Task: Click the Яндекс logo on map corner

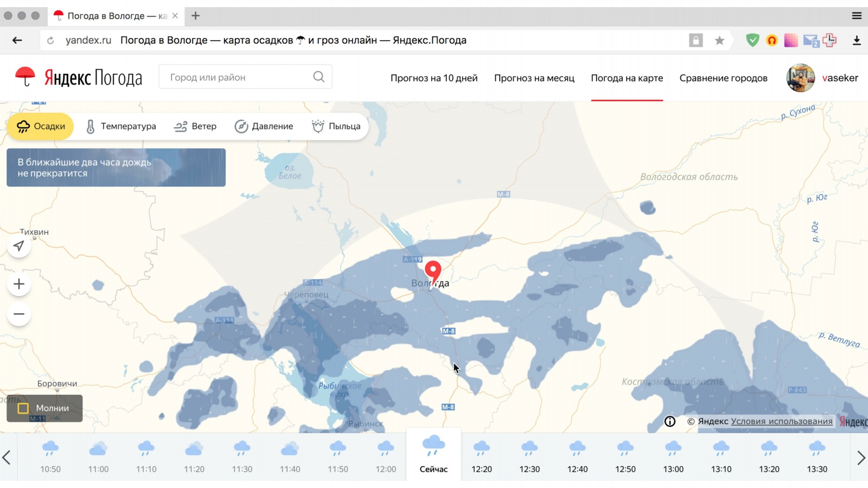Action: coord(853,422)
